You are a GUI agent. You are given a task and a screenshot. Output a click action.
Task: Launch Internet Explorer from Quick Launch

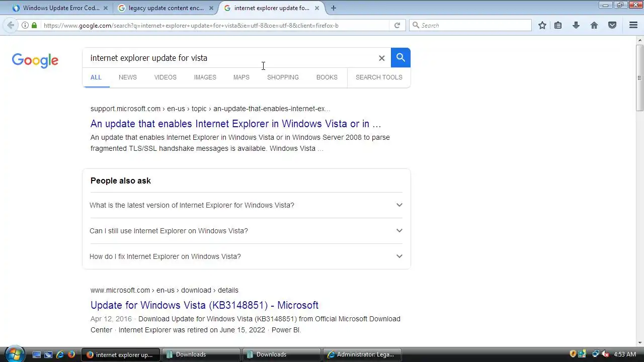(60, 354)
